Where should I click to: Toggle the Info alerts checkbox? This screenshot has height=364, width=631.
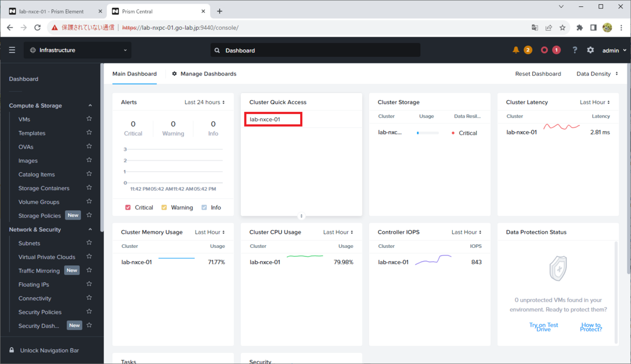204,207
